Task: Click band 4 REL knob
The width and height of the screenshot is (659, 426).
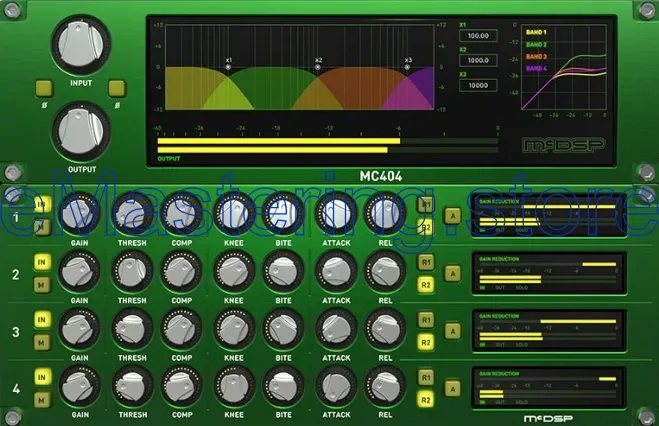Action: (x=385, y=387)
